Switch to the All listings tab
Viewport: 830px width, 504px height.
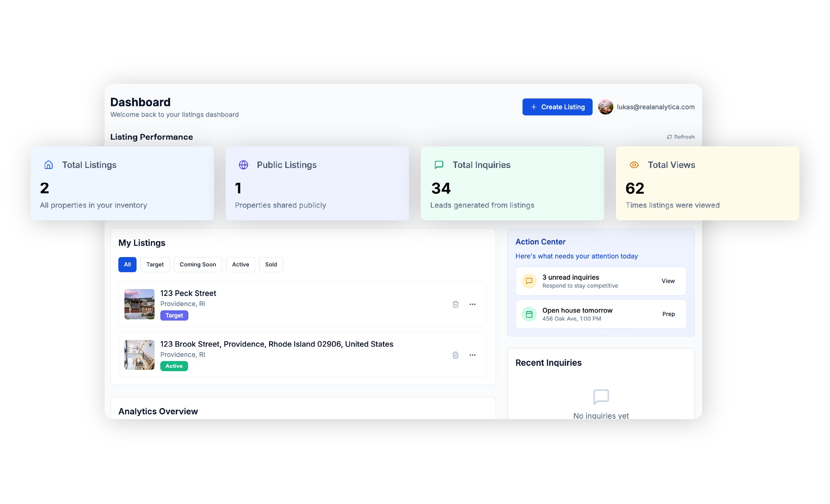click(x=127, y=265)
